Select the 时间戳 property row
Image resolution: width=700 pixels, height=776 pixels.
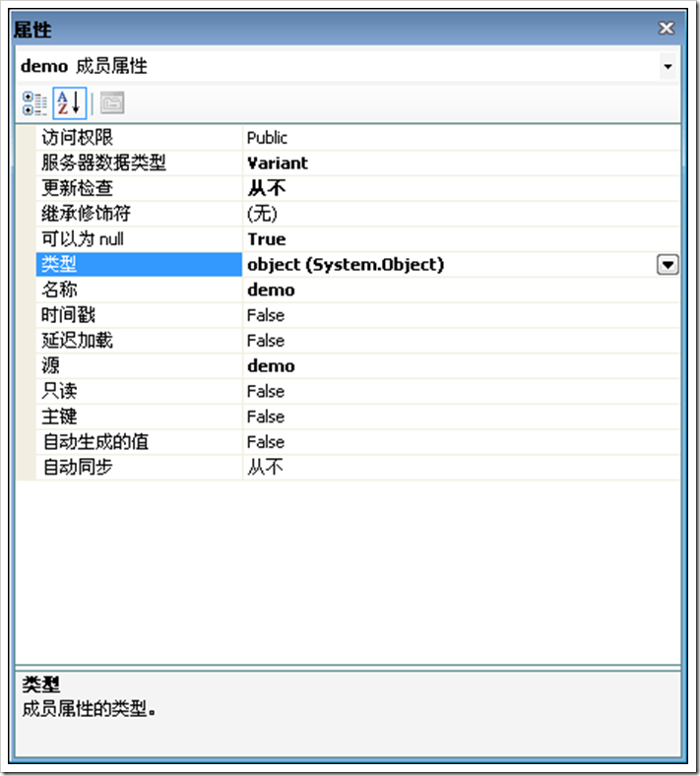pos(139,315)
